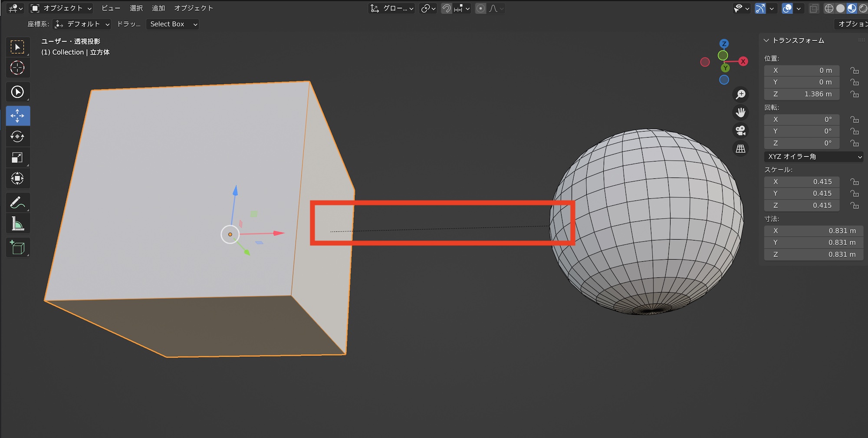Open the 追加 menu
This screenshot has height=438, width=868.
[x=158, y=8]
